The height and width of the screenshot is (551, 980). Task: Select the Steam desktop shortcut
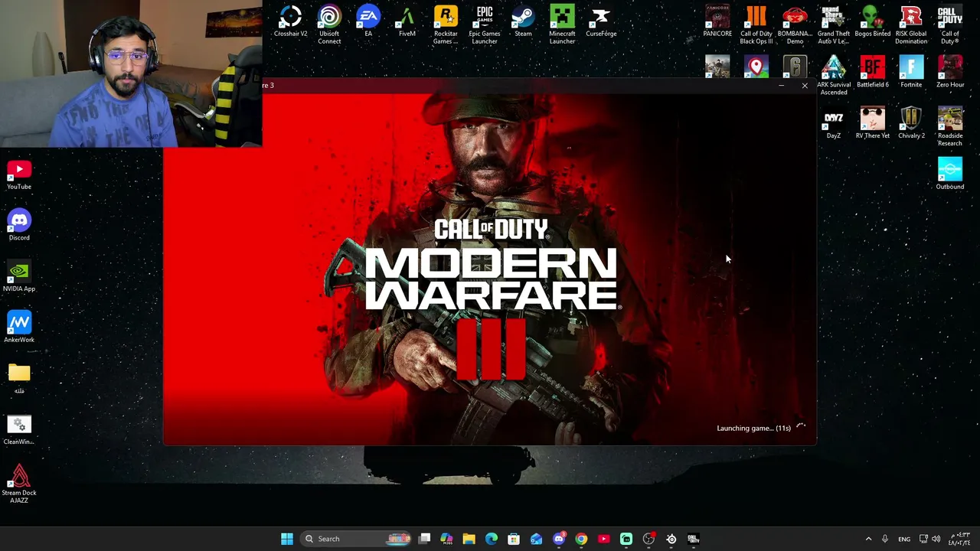[523, 21]
